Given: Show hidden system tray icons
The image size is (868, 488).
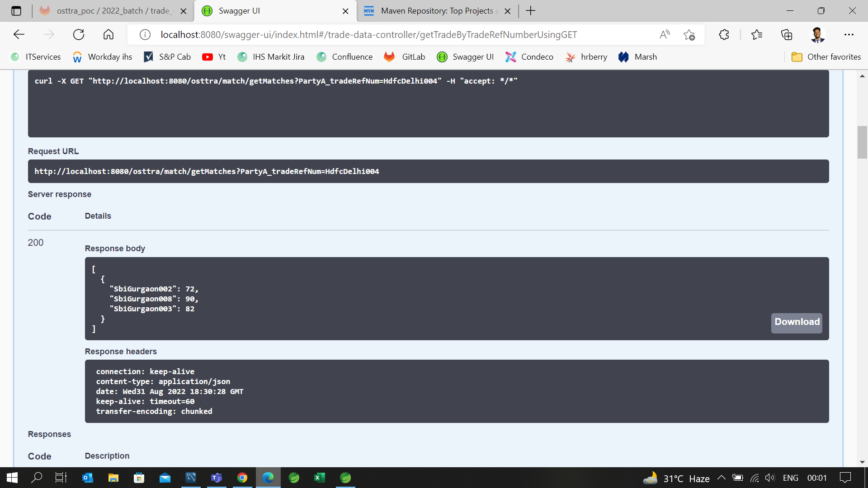Looking at the screenshot, I should click(722, 478).
